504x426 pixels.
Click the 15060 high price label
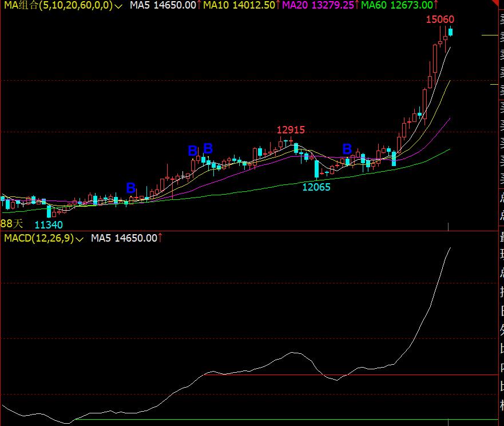[440, 19]
